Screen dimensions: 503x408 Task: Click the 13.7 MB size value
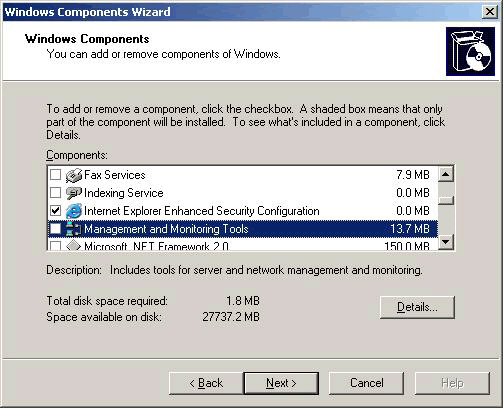coord(410,229)
